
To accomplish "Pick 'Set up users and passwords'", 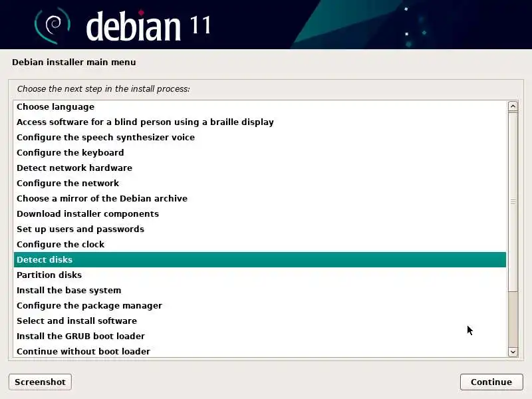I will [259, 229].
